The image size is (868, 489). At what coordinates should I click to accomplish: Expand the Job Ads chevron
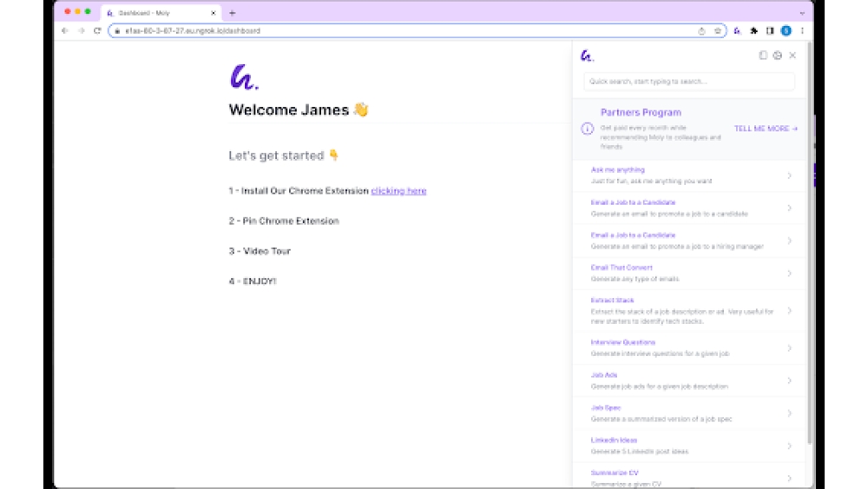pyautogui.click(x=789, y=381)
